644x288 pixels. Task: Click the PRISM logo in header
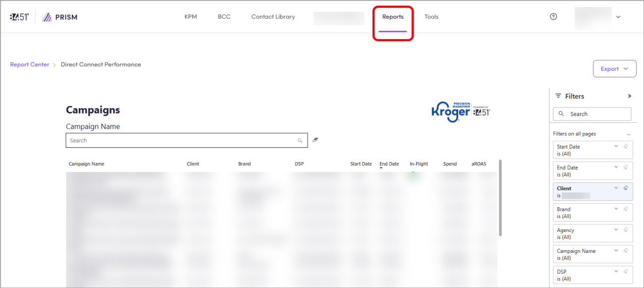point(60,17)
